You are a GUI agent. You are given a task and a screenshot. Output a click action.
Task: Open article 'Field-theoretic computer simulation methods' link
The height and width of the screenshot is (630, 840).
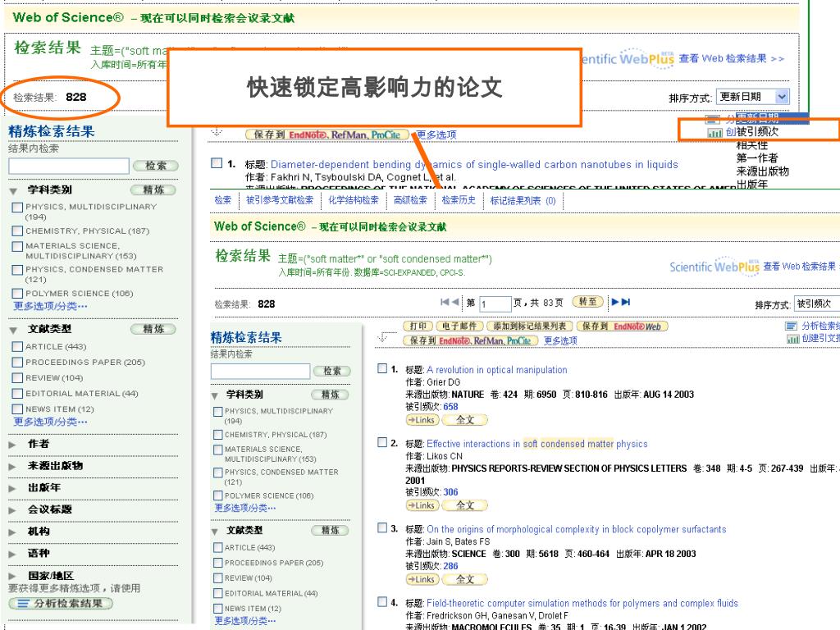[582, 603]
